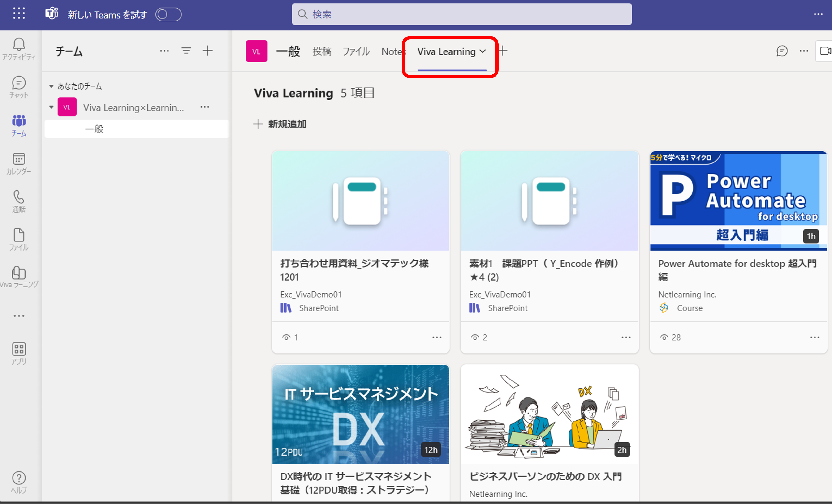Viewport: 832px width, 504px height.
Task: Open Help (ヘルプ) in sidebar
Action: point(19,483)
